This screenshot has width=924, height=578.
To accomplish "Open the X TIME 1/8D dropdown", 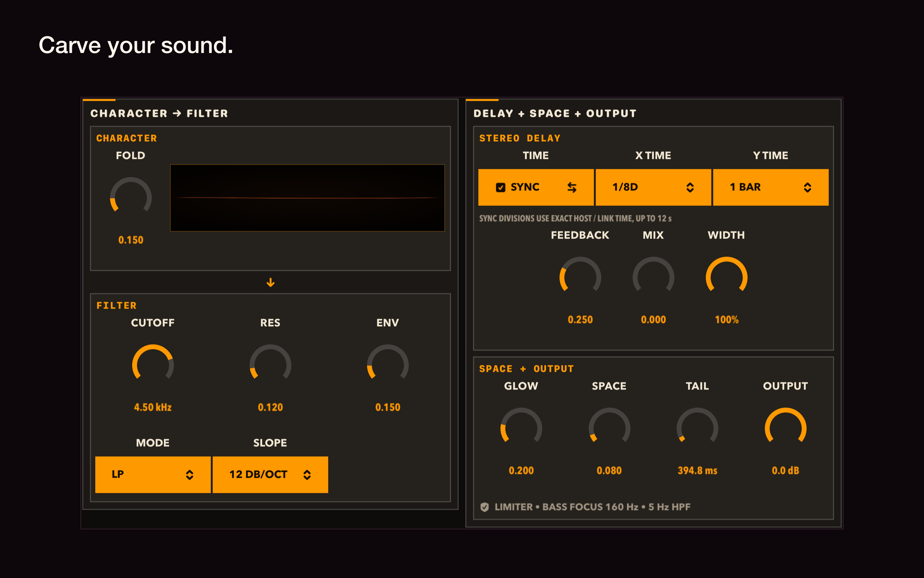I will click(x=653, y=187).
